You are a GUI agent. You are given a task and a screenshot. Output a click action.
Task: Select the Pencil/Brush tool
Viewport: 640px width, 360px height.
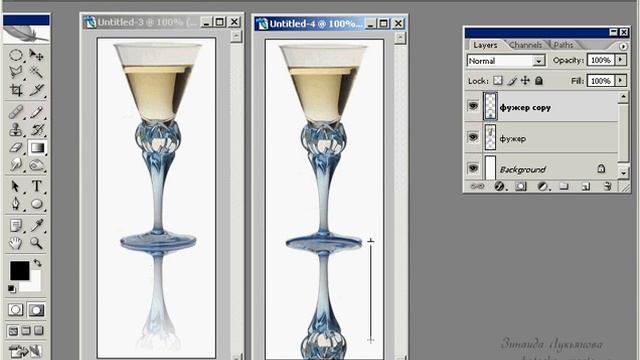(x=36, y=112)
